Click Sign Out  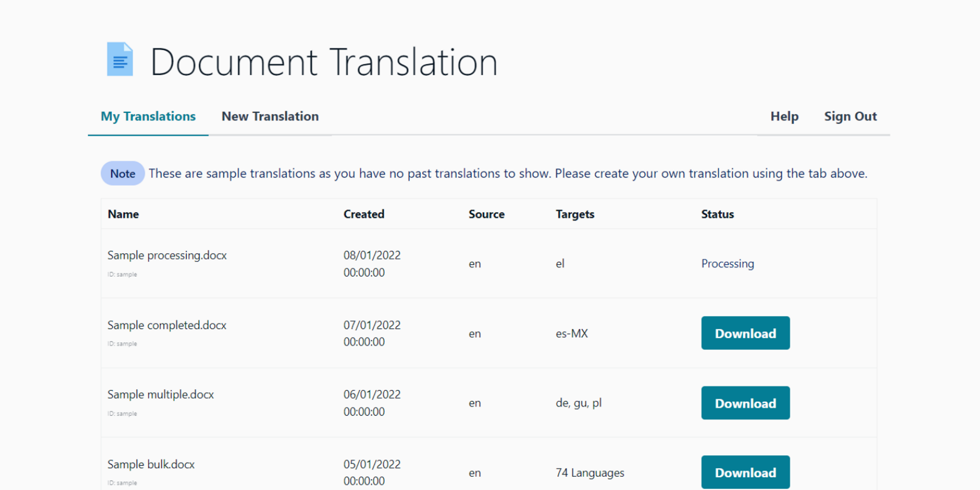coord(850,116)
